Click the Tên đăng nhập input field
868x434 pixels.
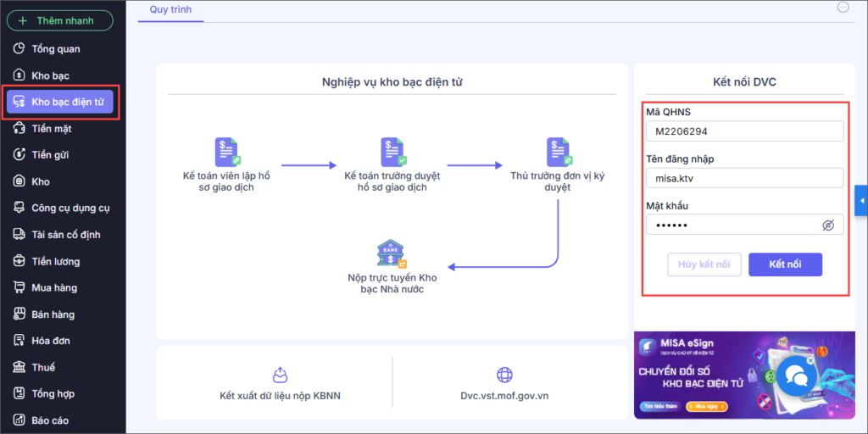click(744, 178)
